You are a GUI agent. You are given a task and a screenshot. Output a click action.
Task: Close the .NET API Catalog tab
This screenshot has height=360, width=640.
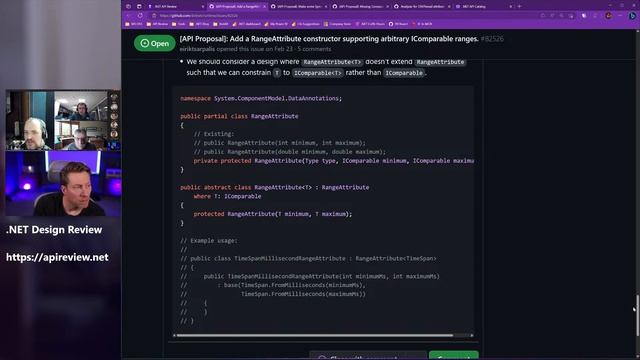[511, 7]
